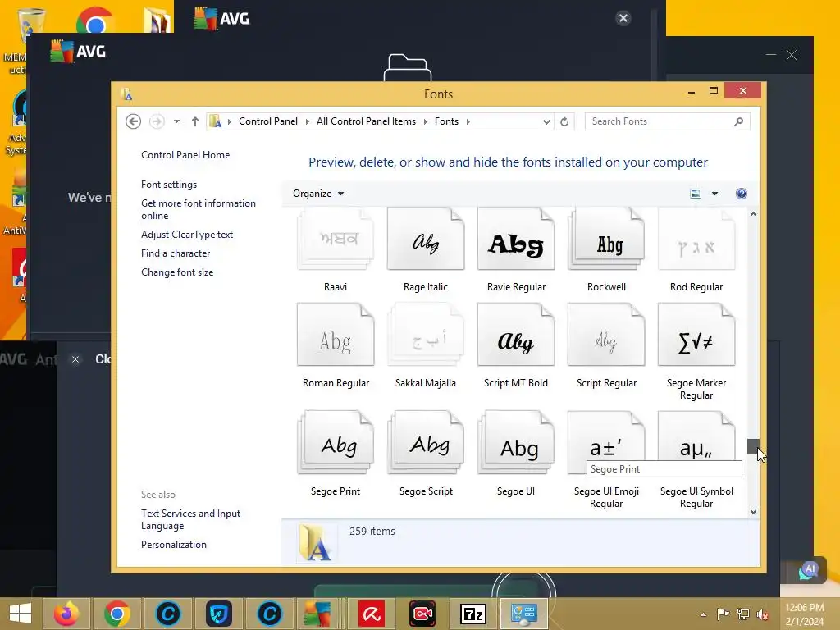
Task: Open the taskbar clock showing 12:06 PM
Action: tap(805, 614)
